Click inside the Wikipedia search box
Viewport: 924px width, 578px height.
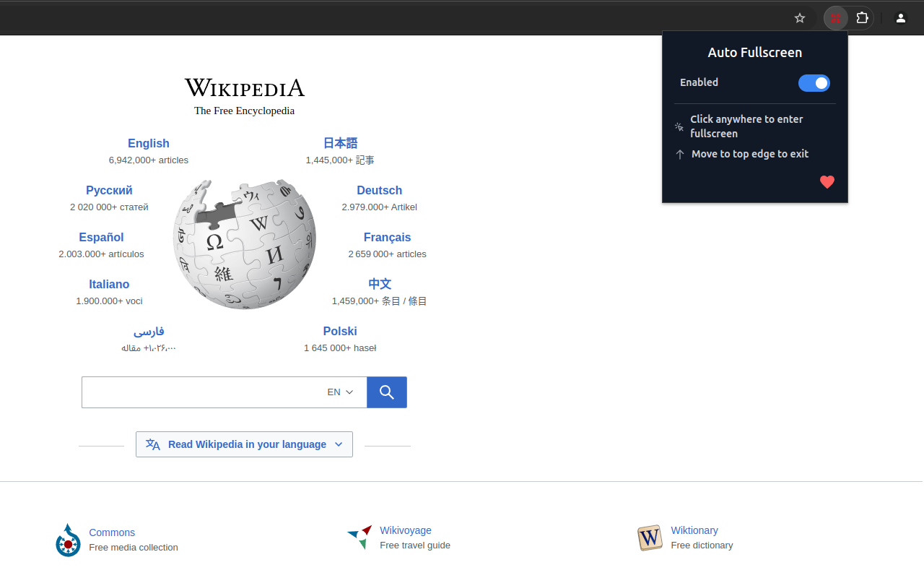click(202, 392)
